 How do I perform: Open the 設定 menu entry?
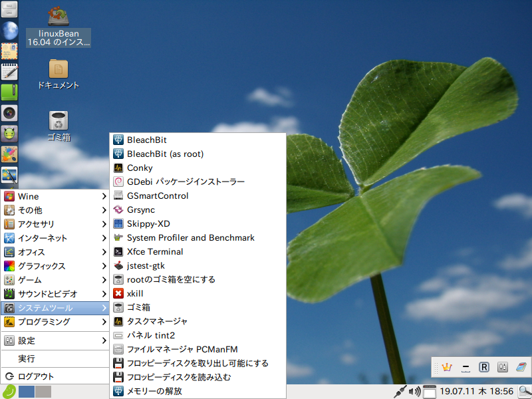(x=55, y=340)
